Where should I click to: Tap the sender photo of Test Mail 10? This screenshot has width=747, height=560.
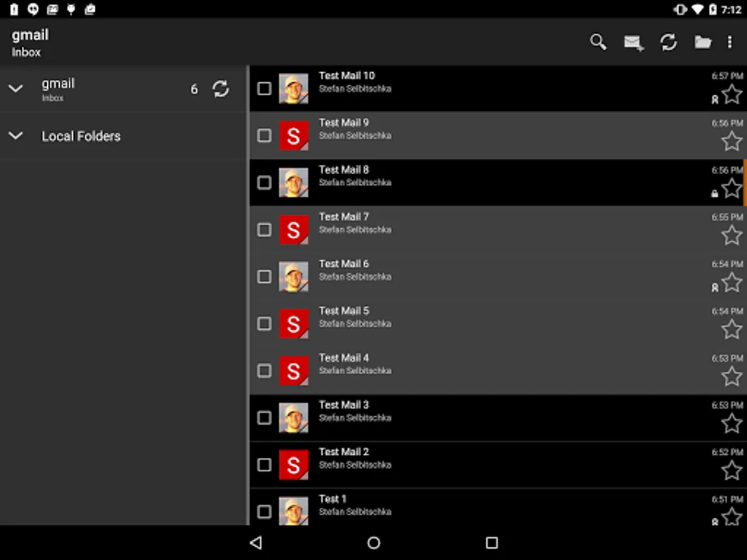[x=293, y=88]
